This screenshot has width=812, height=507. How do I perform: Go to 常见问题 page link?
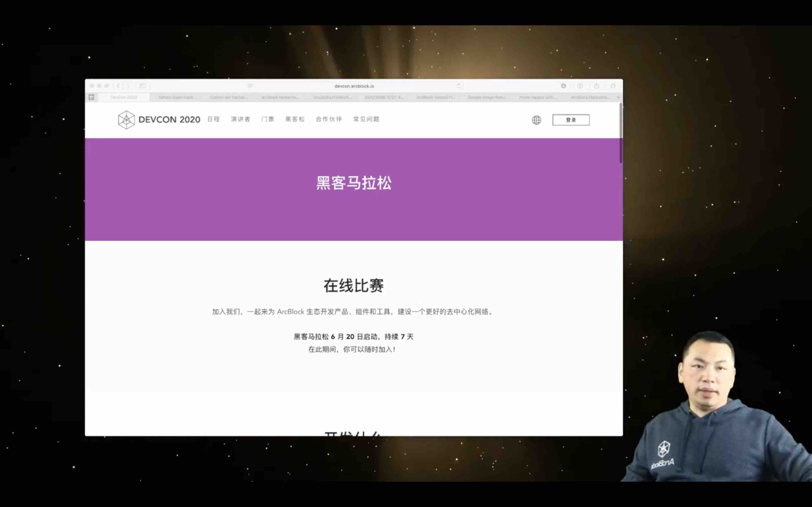(366, 119)
